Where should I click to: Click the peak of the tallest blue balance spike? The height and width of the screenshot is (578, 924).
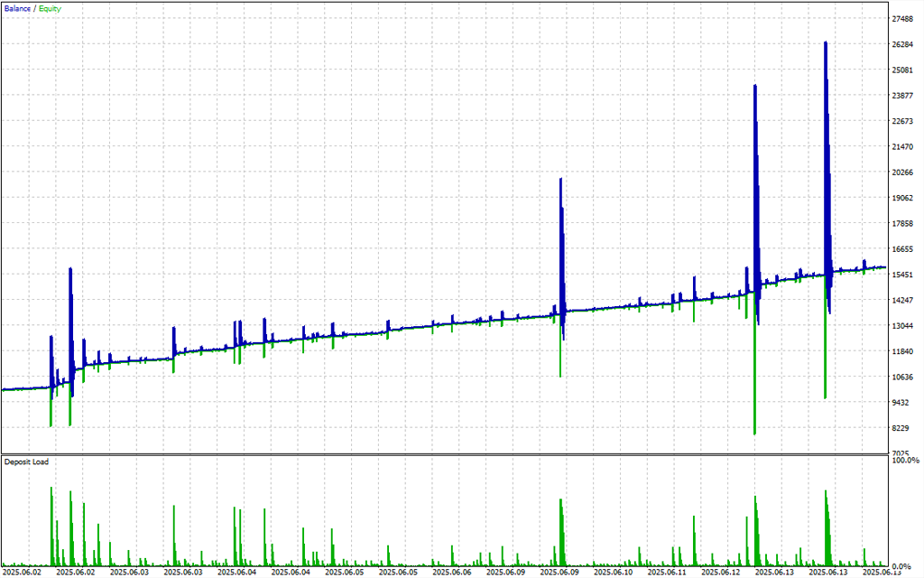pyautogui.click(x=825, y=42)
